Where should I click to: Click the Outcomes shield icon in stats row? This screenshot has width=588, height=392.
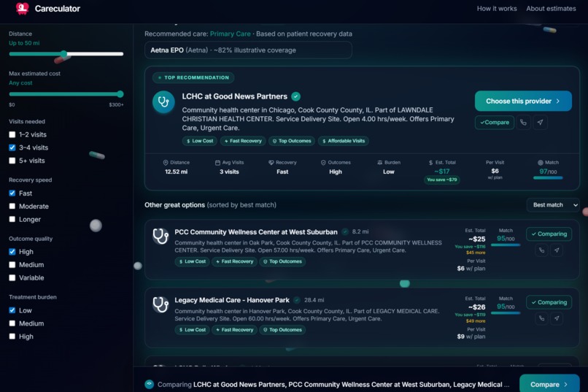(323, 163)
